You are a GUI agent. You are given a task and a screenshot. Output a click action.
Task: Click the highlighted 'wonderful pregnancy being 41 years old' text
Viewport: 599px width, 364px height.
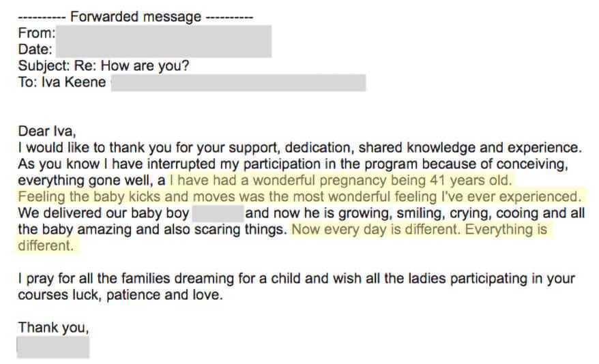(340, 181)
